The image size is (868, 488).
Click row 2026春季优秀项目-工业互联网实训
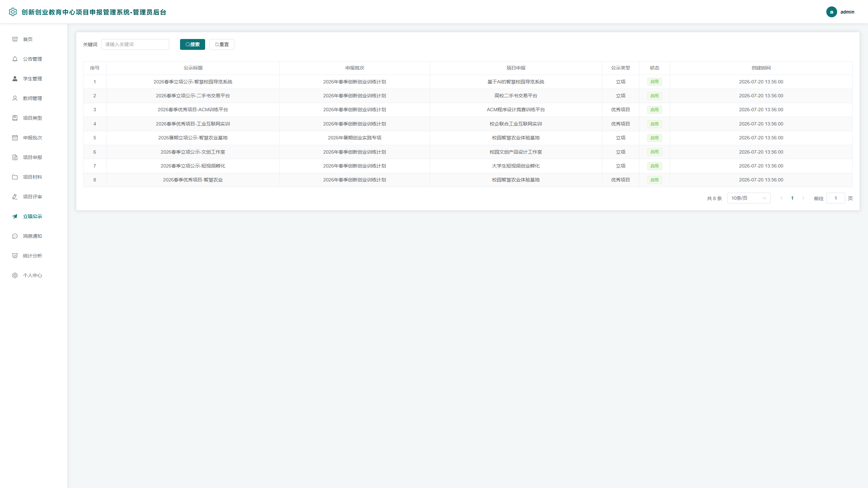(x=468, y=124)
